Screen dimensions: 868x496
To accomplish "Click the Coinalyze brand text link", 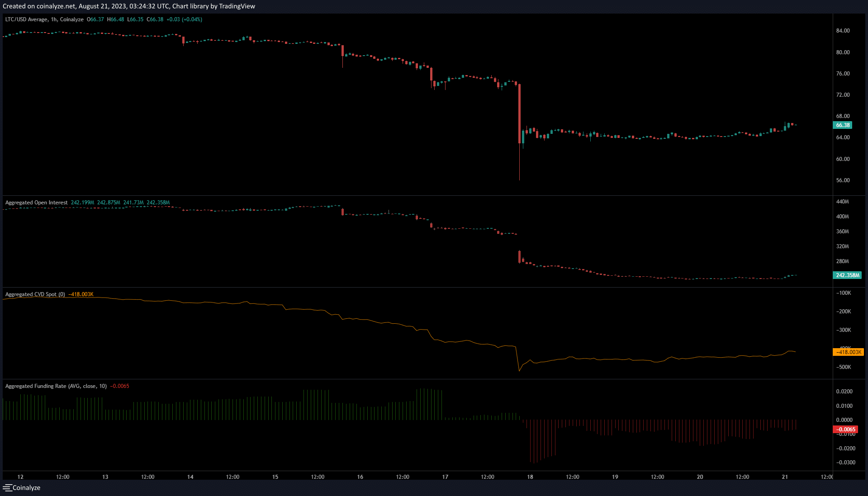I will (x=26, y=487).
